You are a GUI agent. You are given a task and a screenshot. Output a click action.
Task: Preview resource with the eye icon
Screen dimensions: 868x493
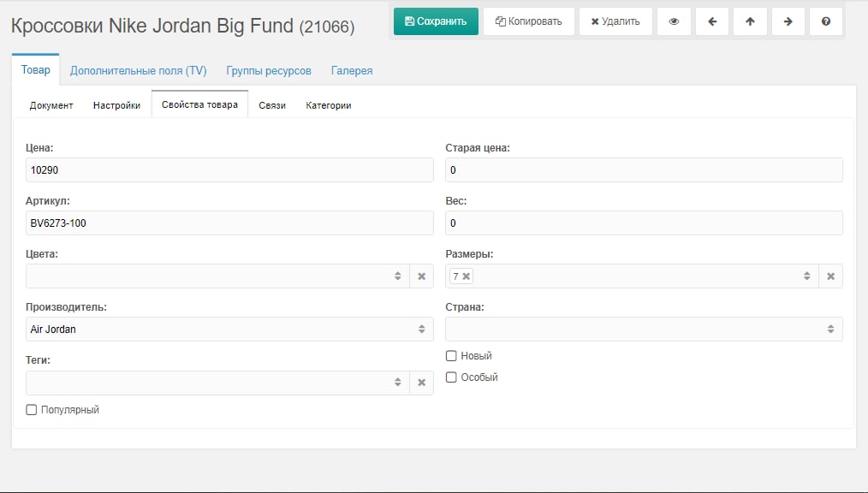(x=674, y=21)
